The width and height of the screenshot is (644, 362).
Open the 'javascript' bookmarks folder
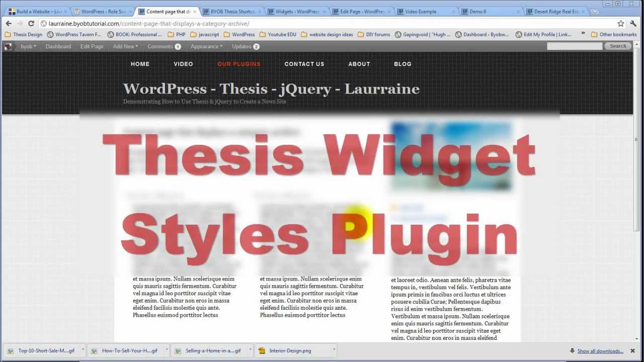tap(205, 35)
